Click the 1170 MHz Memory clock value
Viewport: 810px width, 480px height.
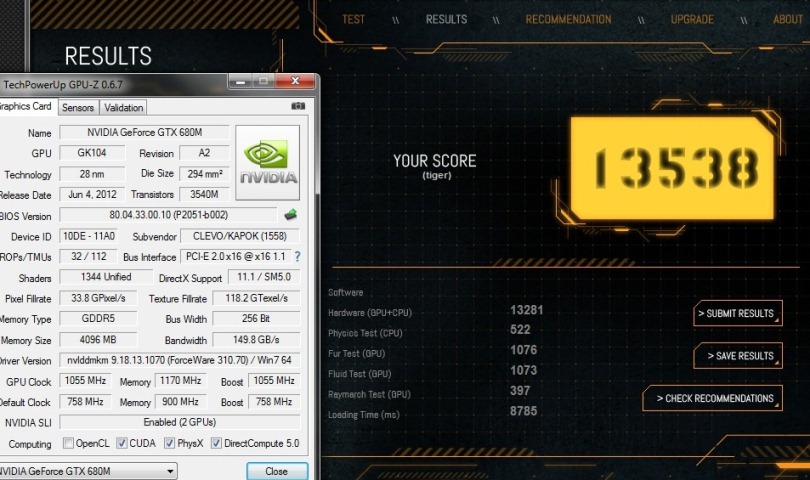180,381
